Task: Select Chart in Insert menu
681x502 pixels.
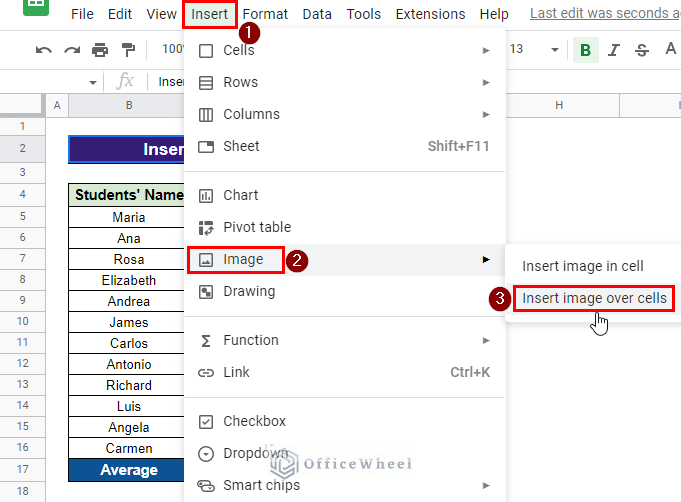Action: 241,195
